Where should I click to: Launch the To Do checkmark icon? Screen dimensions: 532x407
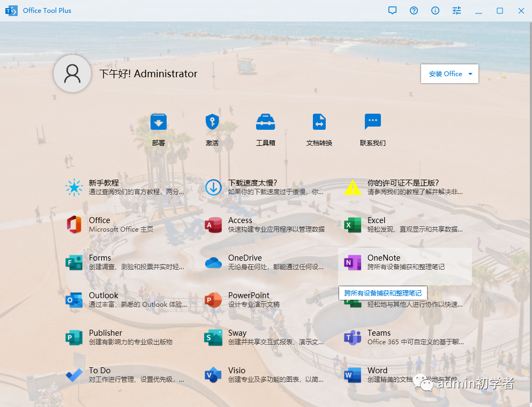click(74, 375)
